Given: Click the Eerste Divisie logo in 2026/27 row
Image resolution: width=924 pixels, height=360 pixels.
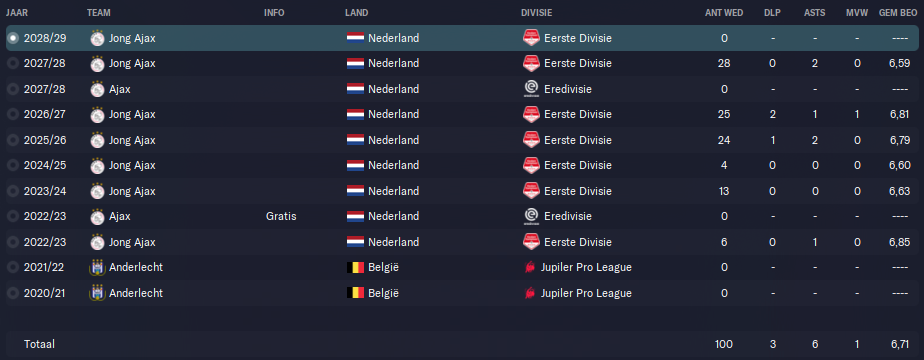Looking at the screenshot, I should coord(531,114).
